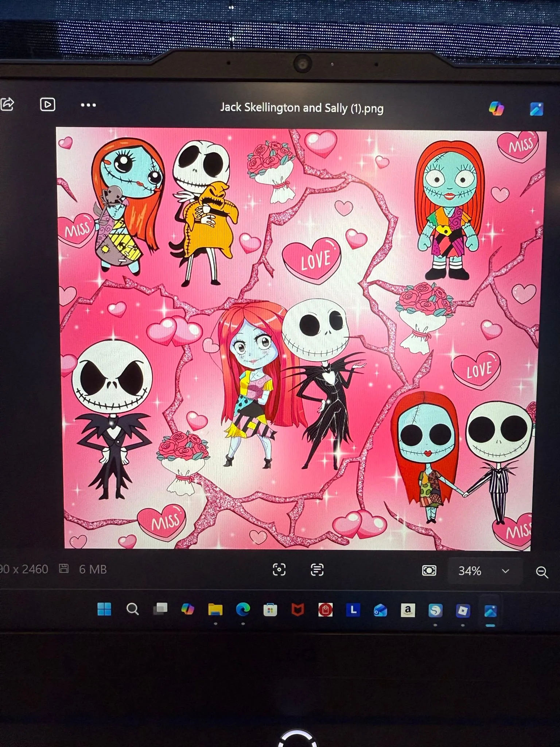This screenshot has height=747, width=560.
Task: Launch Copilot from the Photos title bar
Action: click(496, 108)
